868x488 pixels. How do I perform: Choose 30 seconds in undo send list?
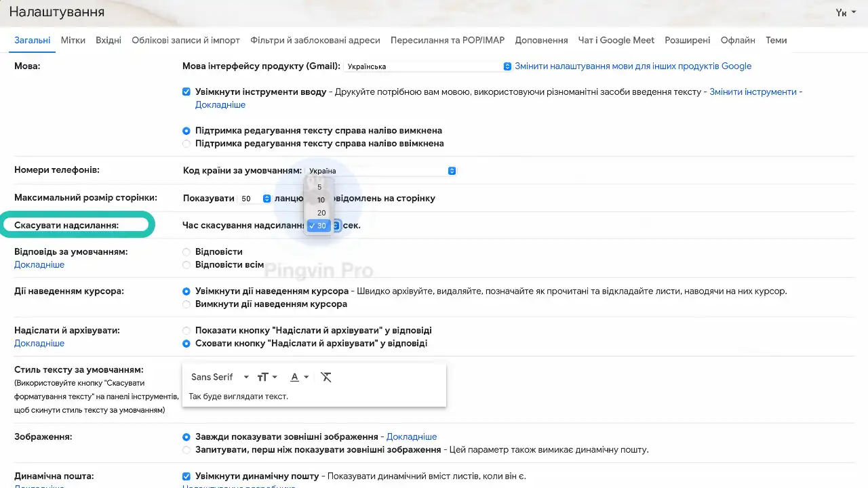pyautogui.click(x=319, y=226)
